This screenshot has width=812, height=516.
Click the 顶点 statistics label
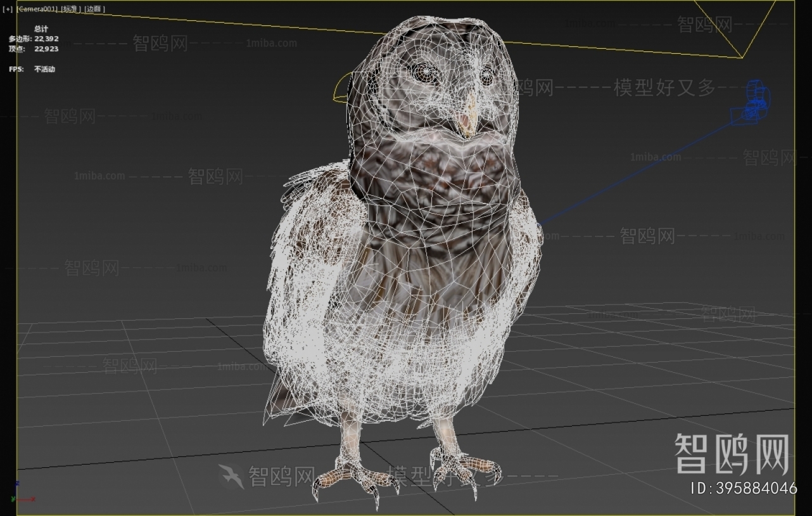click(x=17, y=49)
